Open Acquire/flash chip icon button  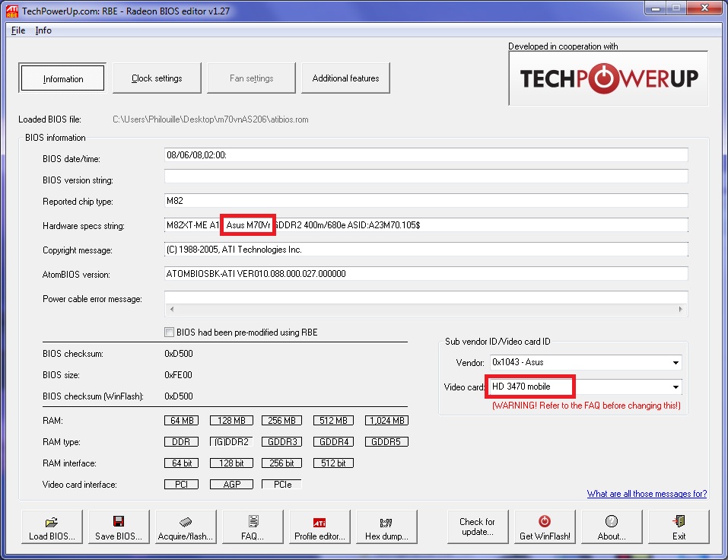point(186,522)
